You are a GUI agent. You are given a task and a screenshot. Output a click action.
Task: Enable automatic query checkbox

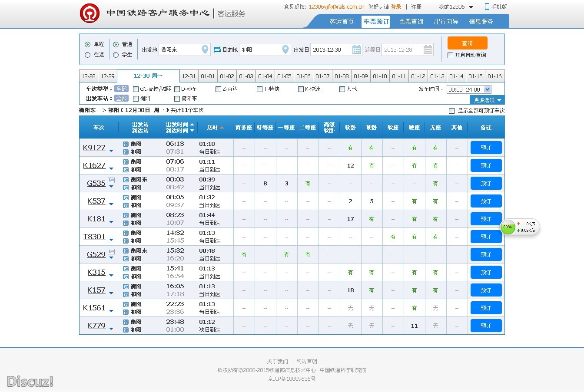click(450, 55)
